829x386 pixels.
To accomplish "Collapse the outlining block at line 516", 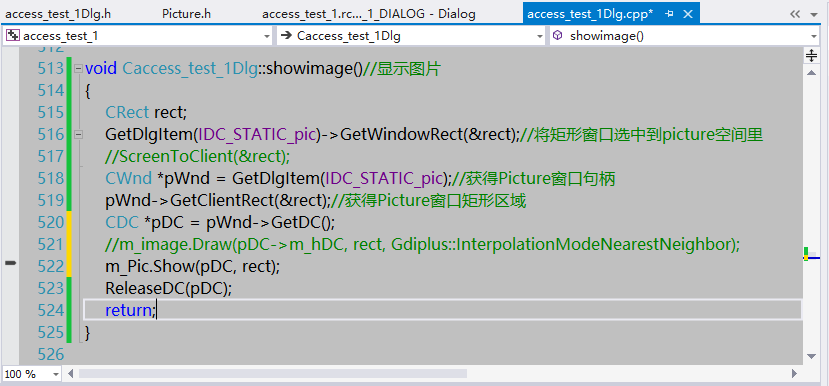I will (78, 135).
